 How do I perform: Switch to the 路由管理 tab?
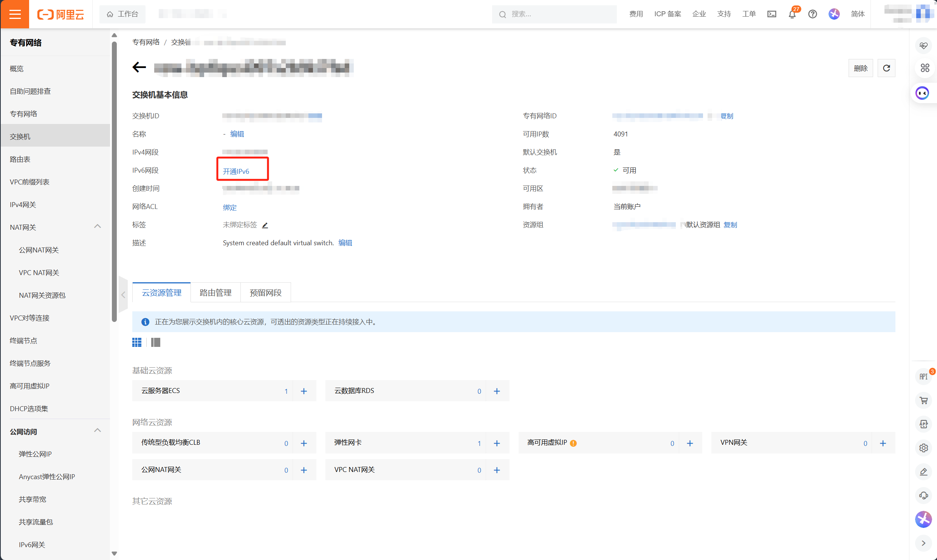point(215,293)
